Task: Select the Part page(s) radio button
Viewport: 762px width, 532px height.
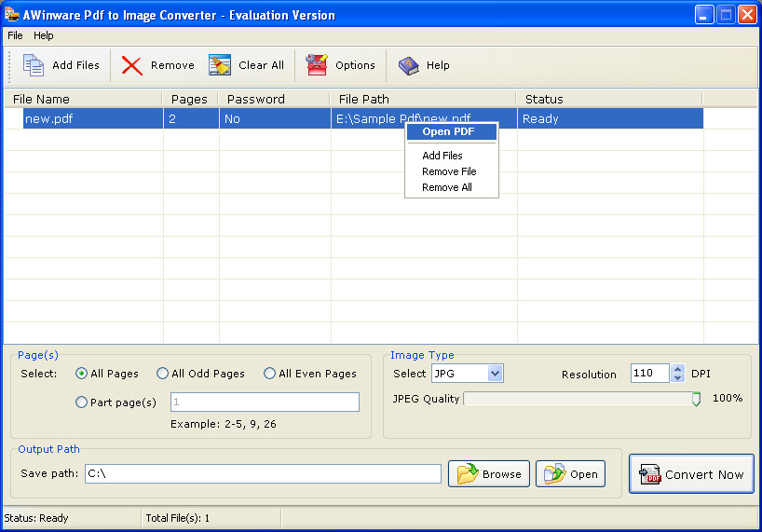Action: 81,402
